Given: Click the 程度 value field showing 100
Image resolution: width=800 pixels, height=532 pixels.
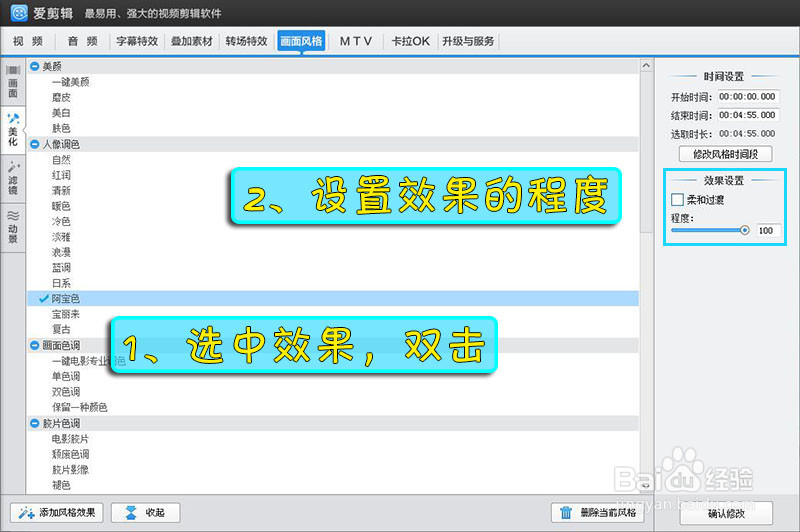Looking at the screenshot, I should [x=767, y=231].
